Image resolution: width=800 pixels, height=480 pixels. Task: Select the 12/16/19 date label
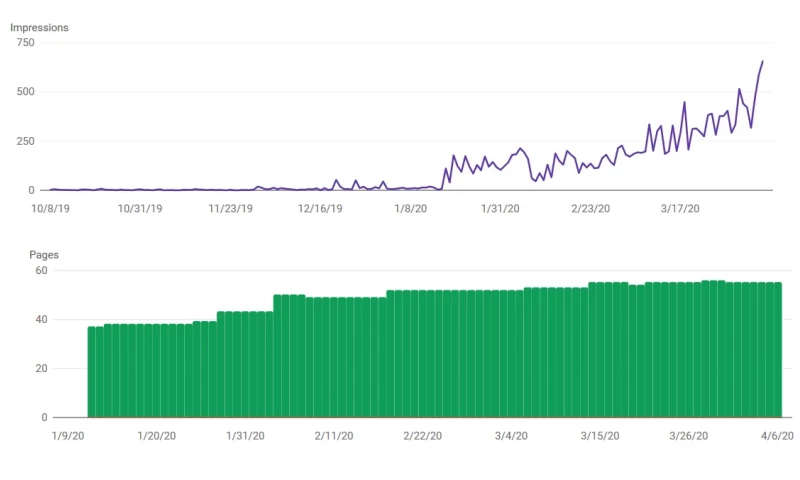(x=320, y=208)
